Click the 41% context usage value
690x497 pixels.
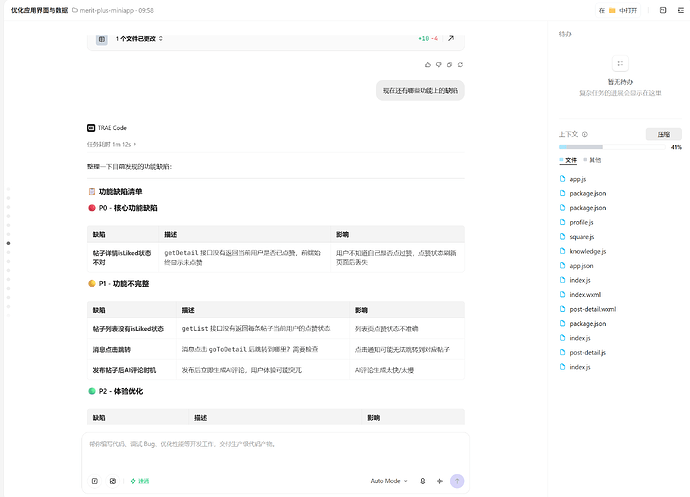[x=676, y=147]
